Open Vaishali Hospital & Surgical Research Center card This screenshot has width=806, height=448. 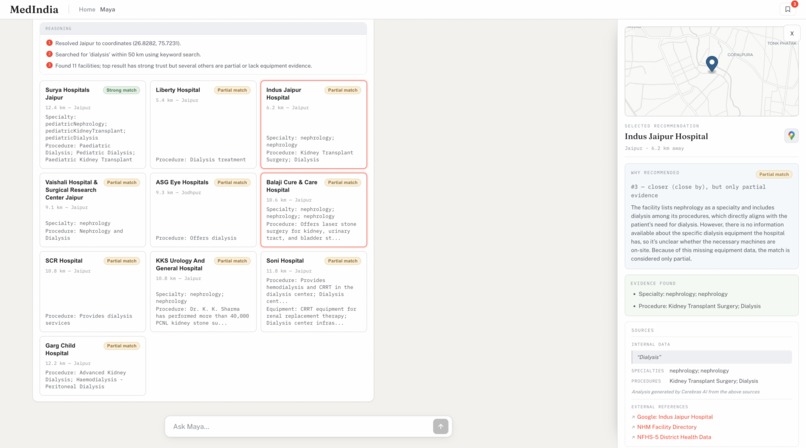(x=93, y=210)
